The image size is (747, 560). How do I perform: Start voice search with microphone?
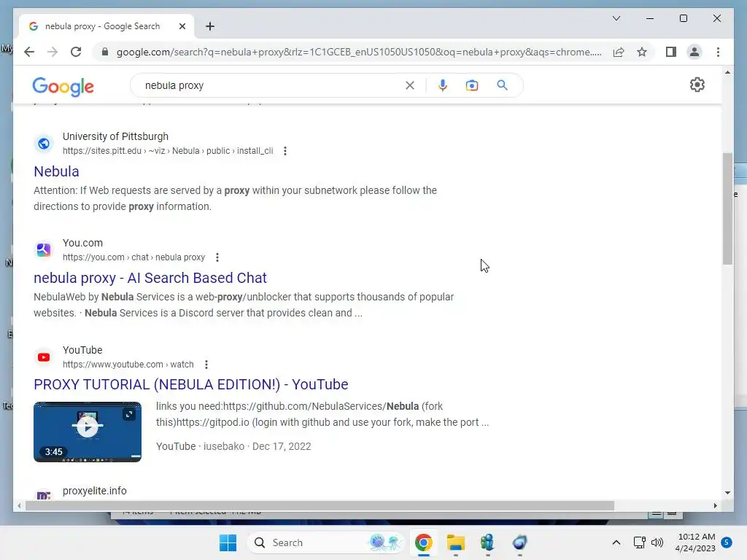[x=443, y=85]
